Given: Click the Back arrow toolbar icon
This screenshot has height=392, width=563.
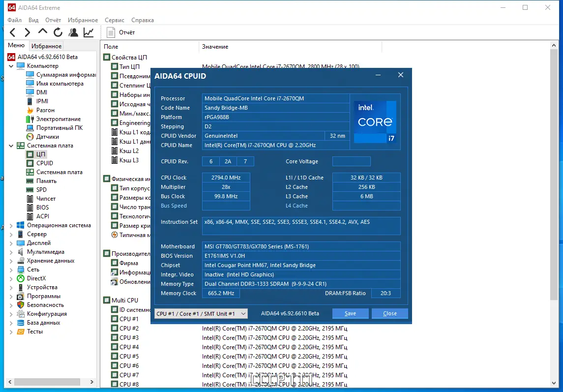Looking at the screenshot, I should pyautogui.click(x=13, y=32).
